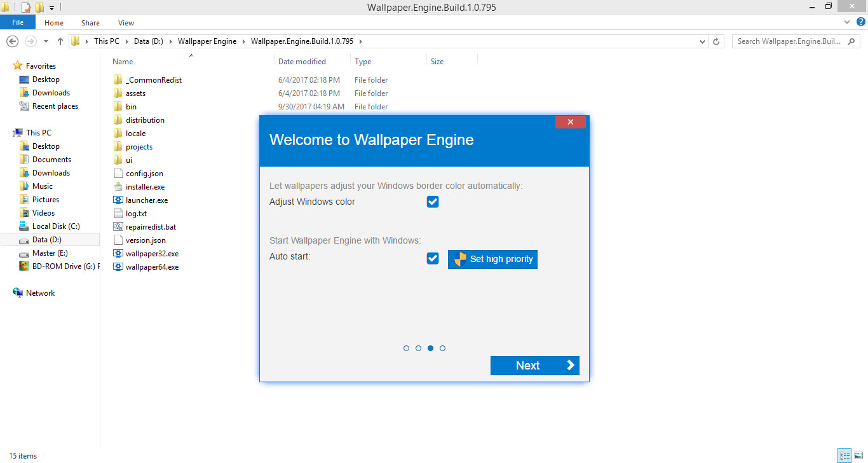Uncheck the Adjust Windows color checkbox
The image size is (868, 463).
[x=433, y=202]
